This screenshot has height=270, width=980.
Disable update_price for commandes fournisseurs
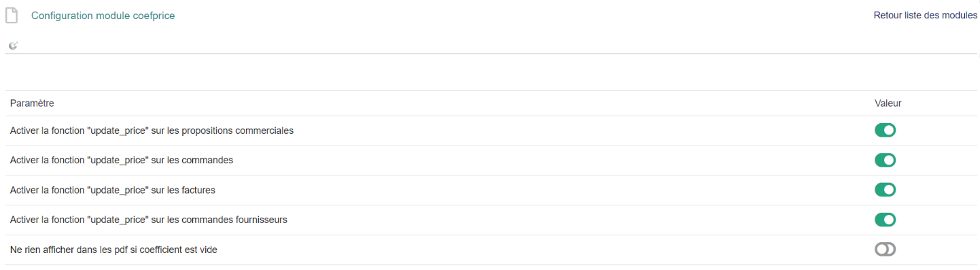pos(885,220)
